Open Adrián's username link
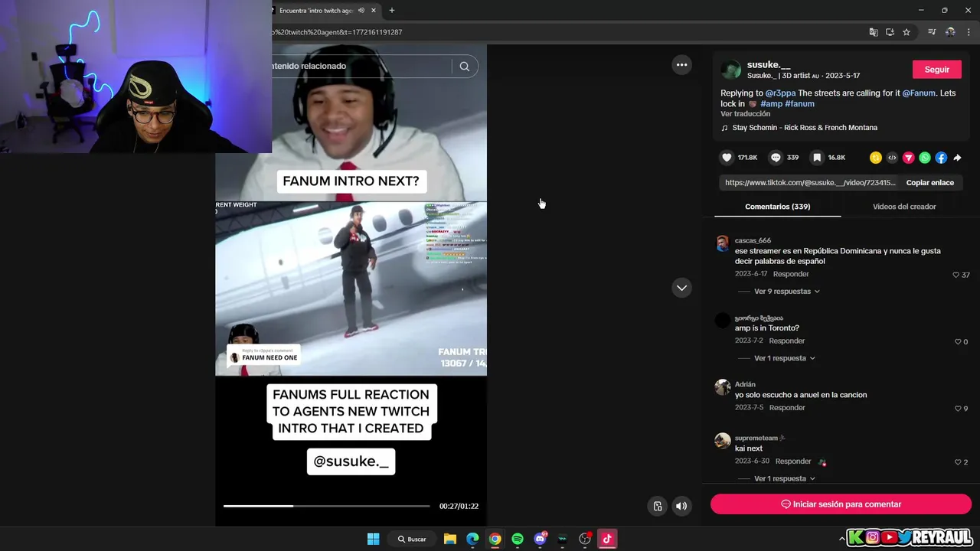980x551 pixels. tap(745, 384)
